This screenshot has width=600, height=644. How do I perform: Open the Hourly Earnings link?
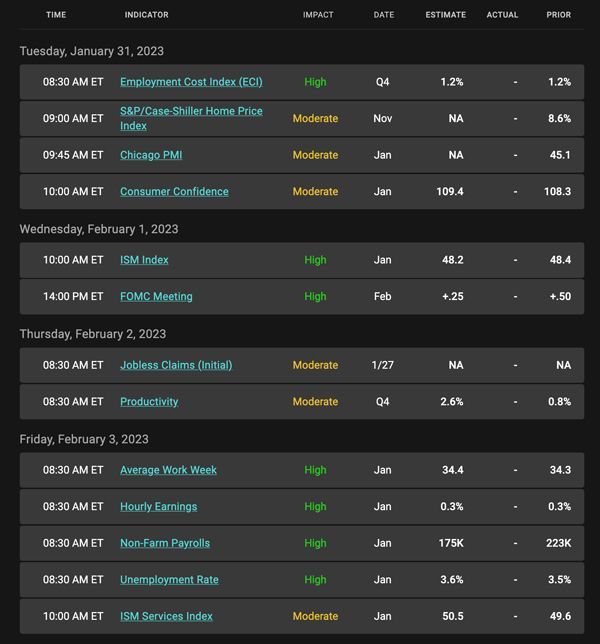pyautogui.click(x=159, y=506)
